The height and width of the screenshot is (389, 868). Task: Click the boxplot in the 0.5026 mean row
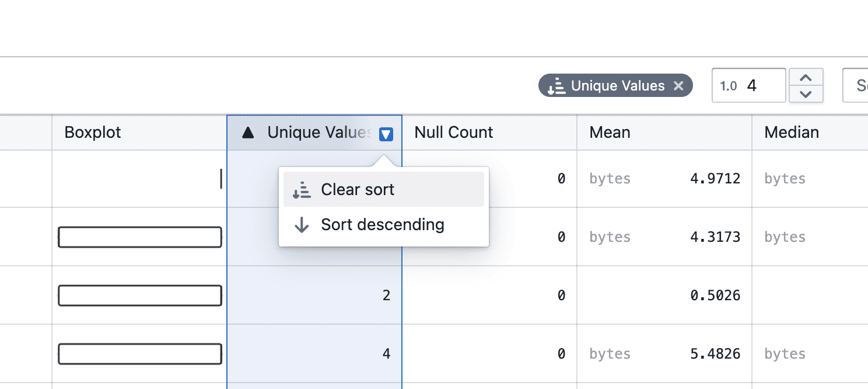pyautogui.click(x=139, y=296)
